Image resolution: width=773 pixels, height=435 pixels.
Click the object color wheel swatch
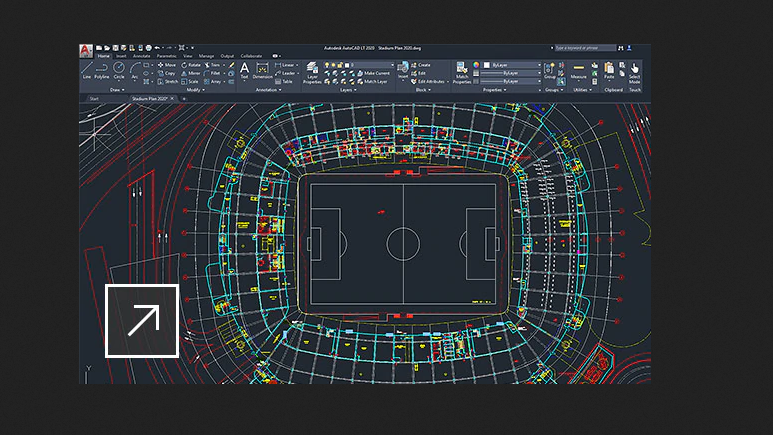coord(477,65)
